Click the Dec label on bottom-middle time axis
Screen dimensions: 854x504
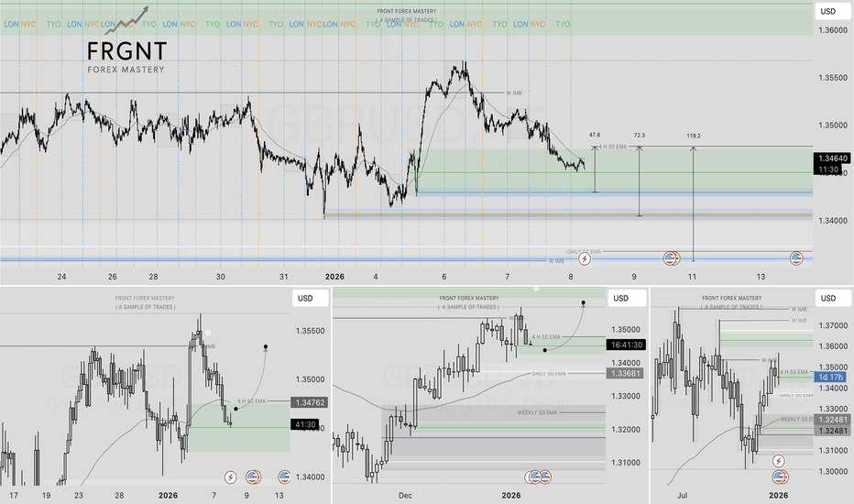406,494
